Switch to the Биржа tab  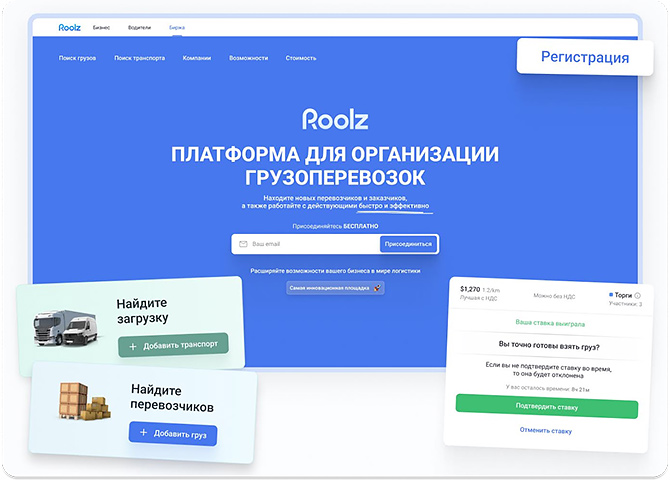point(177,28)
